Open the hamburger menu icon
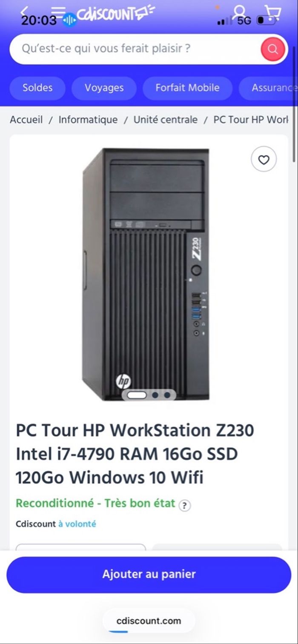 pyautogui.click(x=58, y=11)
